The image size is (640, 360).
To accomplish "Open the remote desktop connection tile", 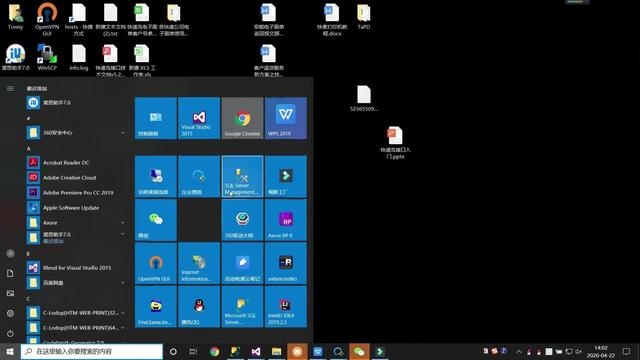I will (x=156, y=176).
